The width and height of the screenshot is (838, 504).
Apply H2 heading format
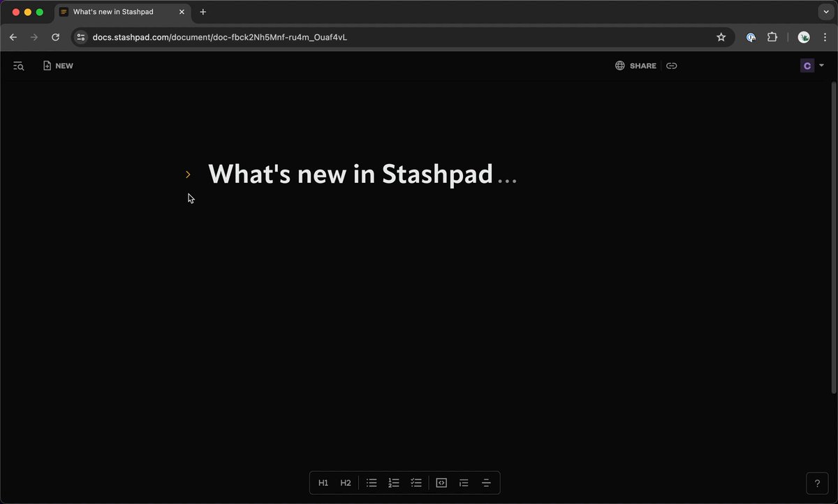click(346, 482)
